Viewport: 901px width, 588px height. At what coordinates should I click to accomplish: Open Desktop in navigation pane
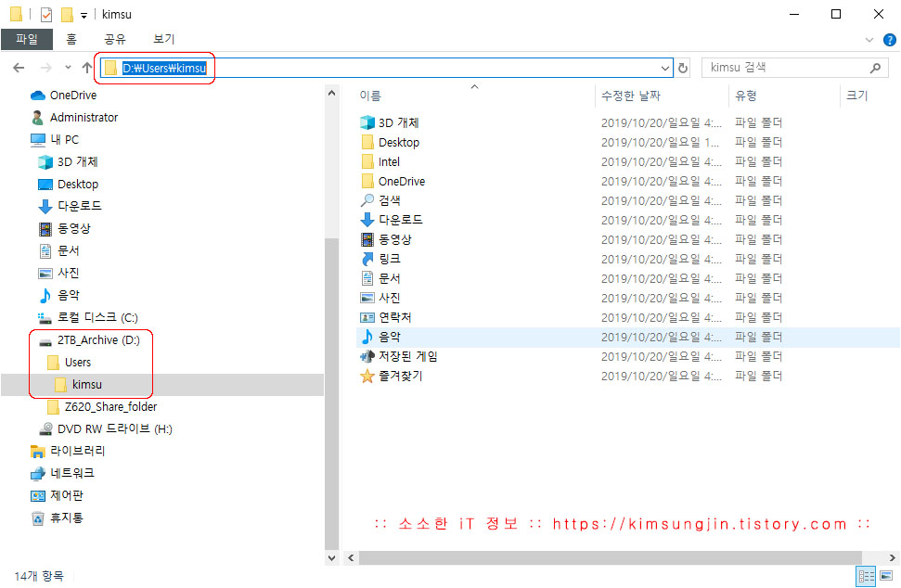(68, 185)
